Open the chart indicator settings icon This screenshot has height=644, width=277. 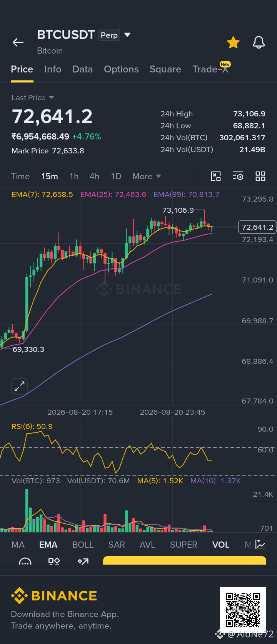238,177
